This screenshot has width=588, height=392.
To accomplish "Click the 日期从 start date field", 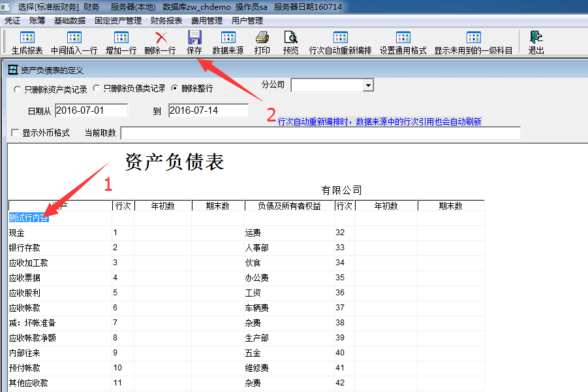I will coord(91,110).
